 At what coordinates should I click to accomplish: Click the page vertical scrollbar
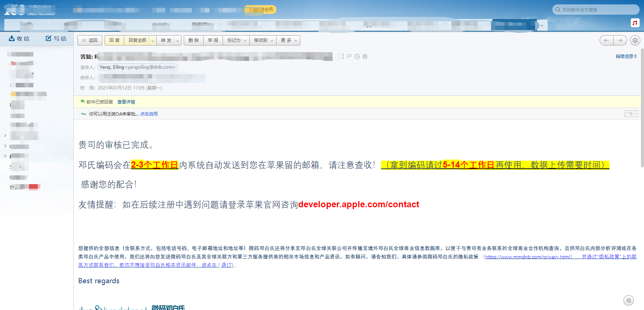click(642, 107)
